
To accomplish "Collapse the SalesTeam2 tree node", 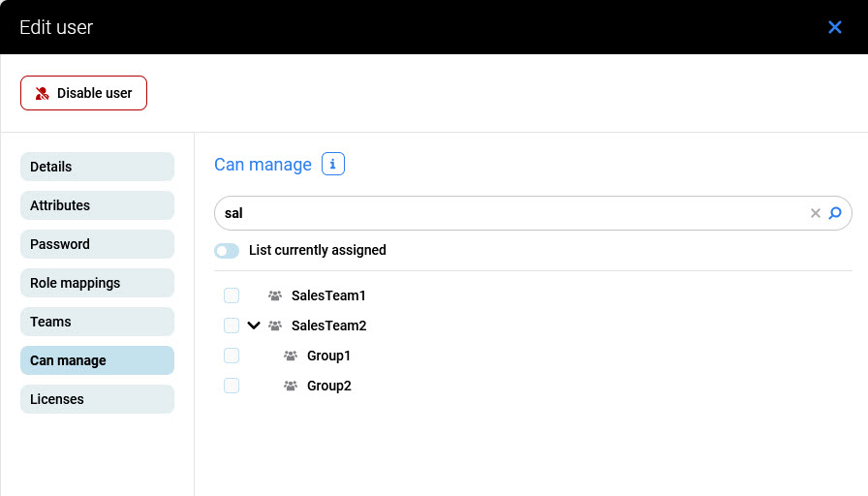I will click(x=254, y=325).
